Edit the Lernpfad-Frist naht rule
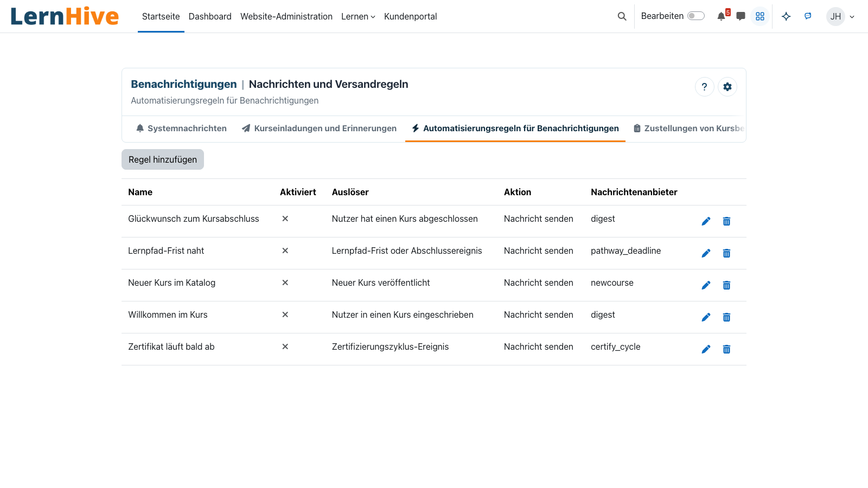The width and height of the screenshot is (868, 488). pyautogui.click(x=706, y=253)
